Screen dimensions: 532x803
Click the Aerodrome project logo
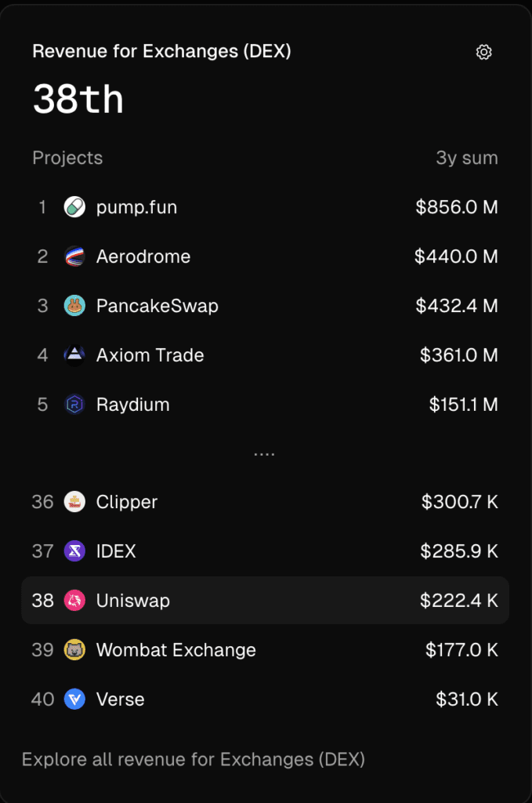[74, 256]
